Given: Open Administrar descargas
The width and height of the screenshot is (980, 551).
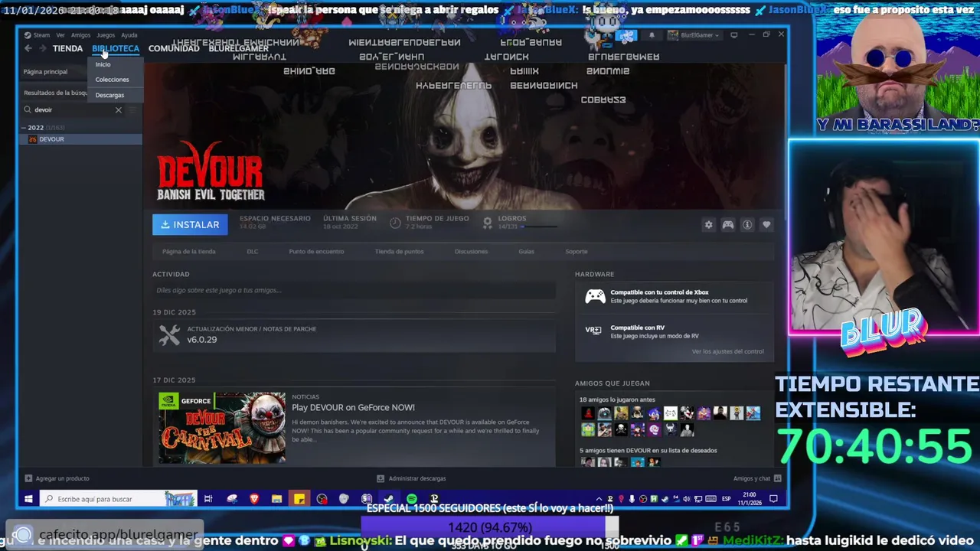Looking at the screenshot, I should tap(411, 478).
